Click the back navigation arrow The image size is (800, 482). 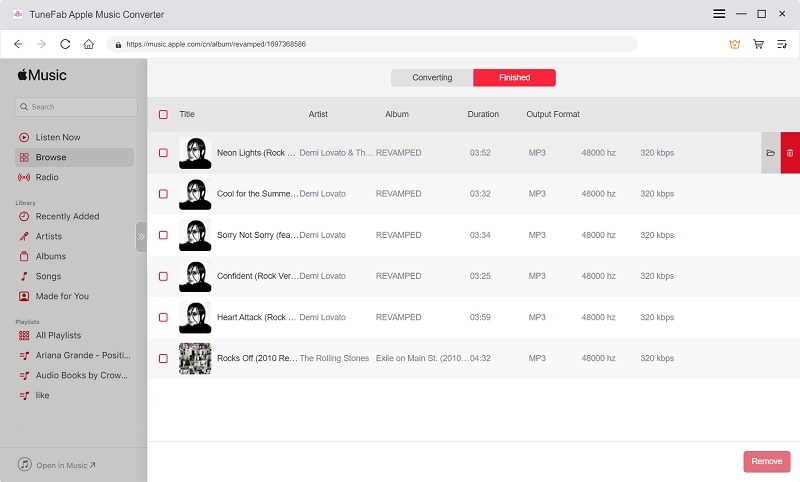(18, 44)
